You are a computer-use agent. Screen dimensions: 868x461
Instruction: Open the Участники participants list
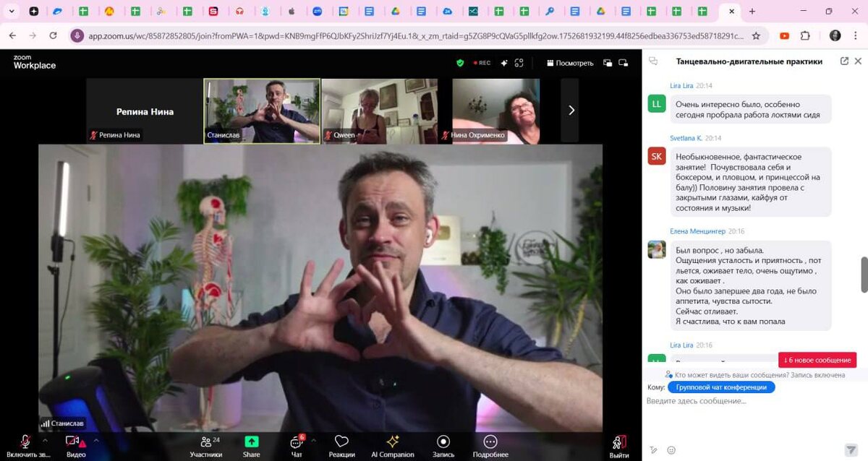click(x=205, y=447)
